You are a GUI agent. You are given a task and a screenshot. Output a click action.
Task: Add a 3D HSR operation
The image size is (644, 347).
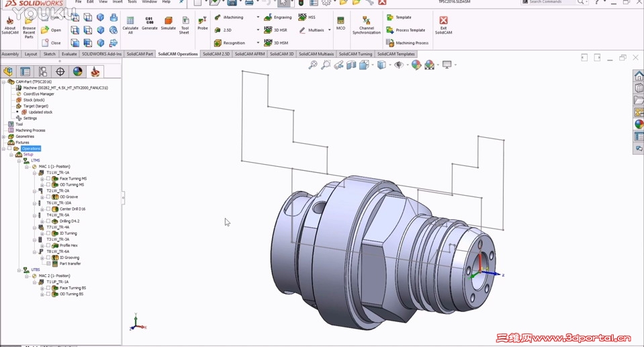(275, 30)
